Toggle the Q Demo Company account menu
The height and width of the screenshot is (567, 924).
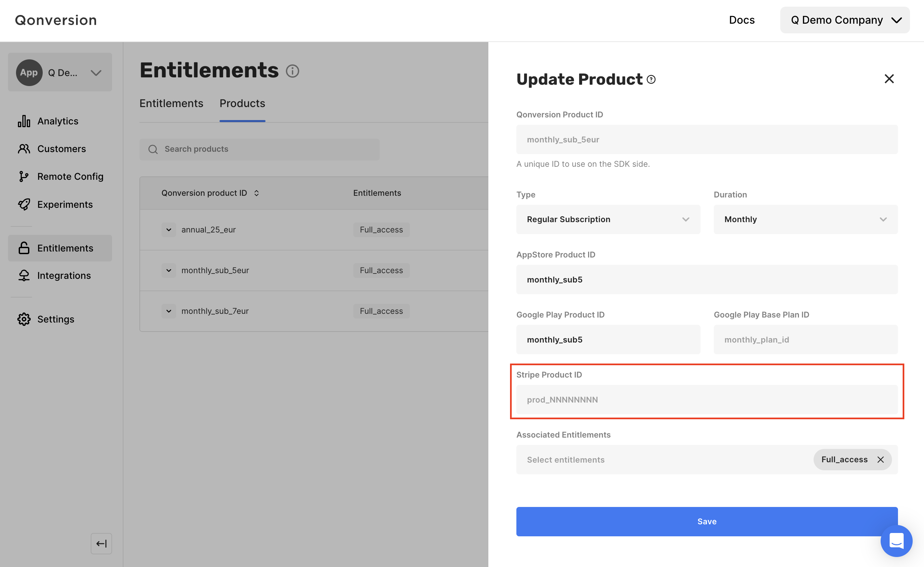point(845,20)
